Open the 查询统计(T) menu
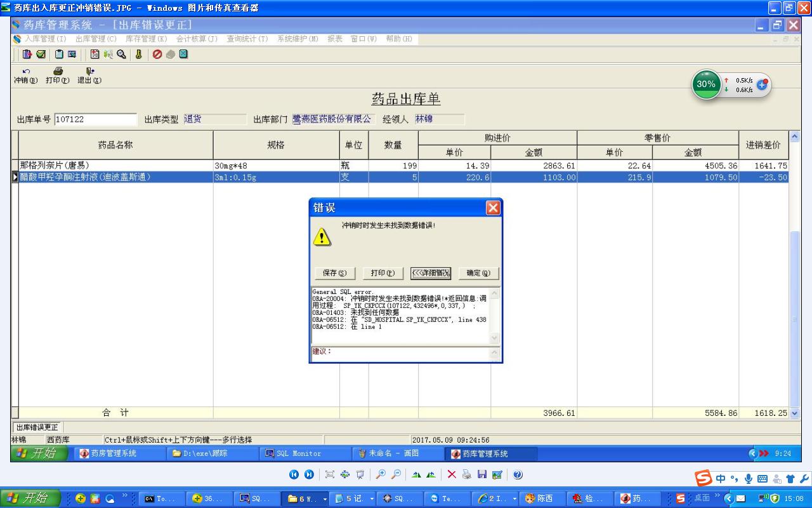812x508 pixels. point(247,39)
